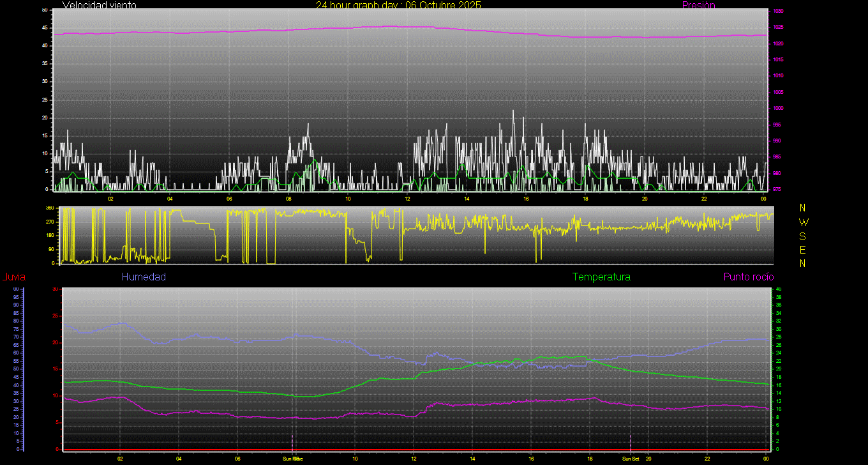The image size is (868, 465).
Task: Select the Punto rocío legend label
Action: pos(748,277)
